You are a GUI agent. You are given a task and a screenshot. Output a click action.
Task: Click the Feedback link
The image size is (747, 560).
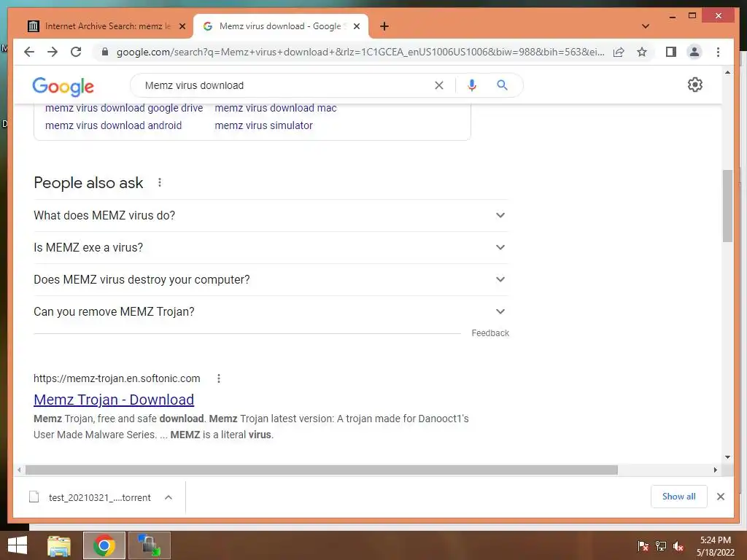tap(490, 332)
